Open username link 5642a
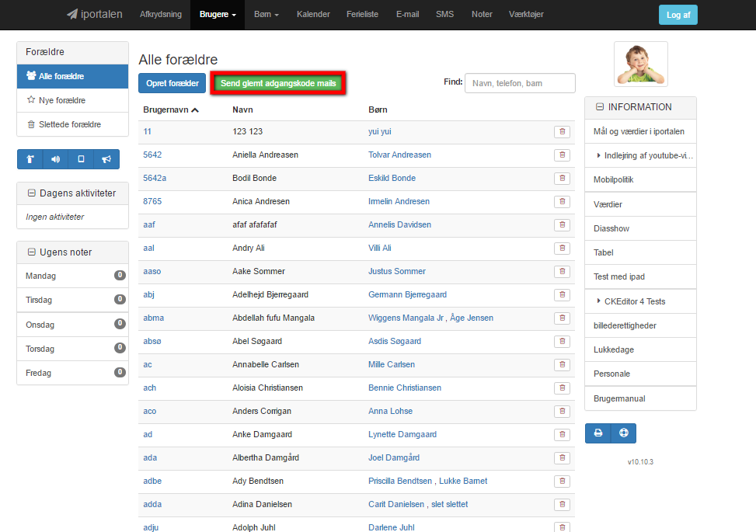Screen dimensions: 756x532 click(x=155, y=179)
